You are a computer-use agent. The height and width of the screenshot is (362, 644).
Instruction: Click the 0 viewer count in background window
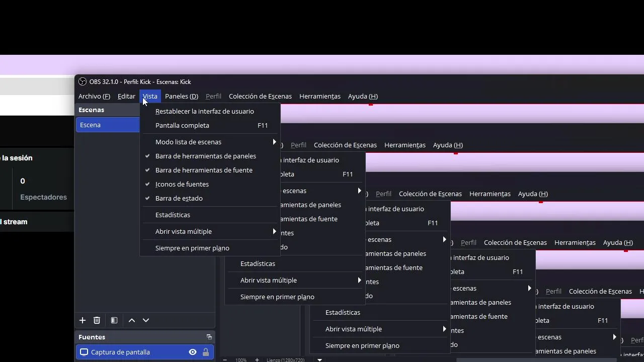(x=23, y=181)
